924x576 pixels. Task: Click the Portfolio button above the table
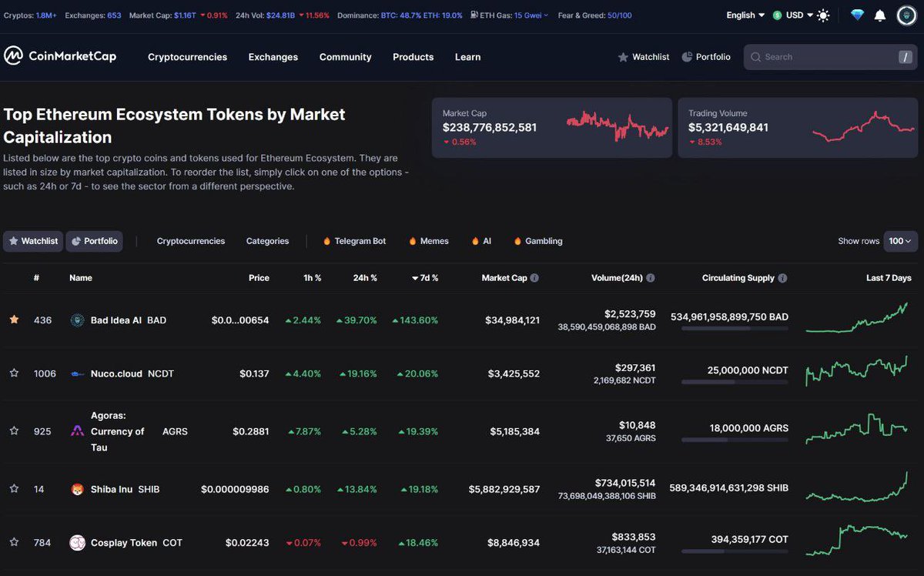pyautogui.click(x=94, y=241)
